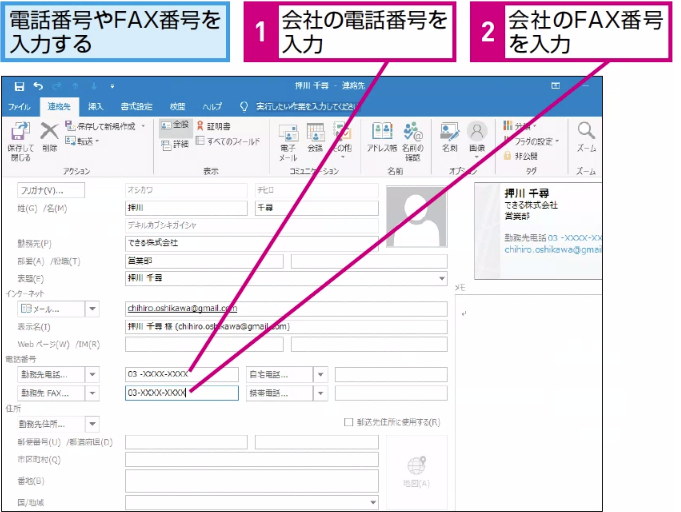The height and width of the screenshot is (512, 681).
Task: Click the 姓 field containing 押川
Action: [186, 208]
